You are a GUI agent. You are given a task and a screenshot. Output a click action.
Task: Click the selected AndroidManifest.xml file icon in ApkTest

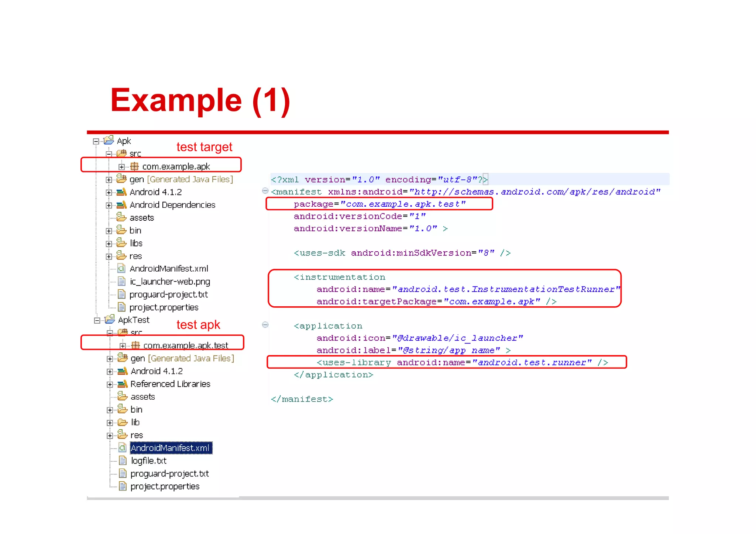[123, 448]
